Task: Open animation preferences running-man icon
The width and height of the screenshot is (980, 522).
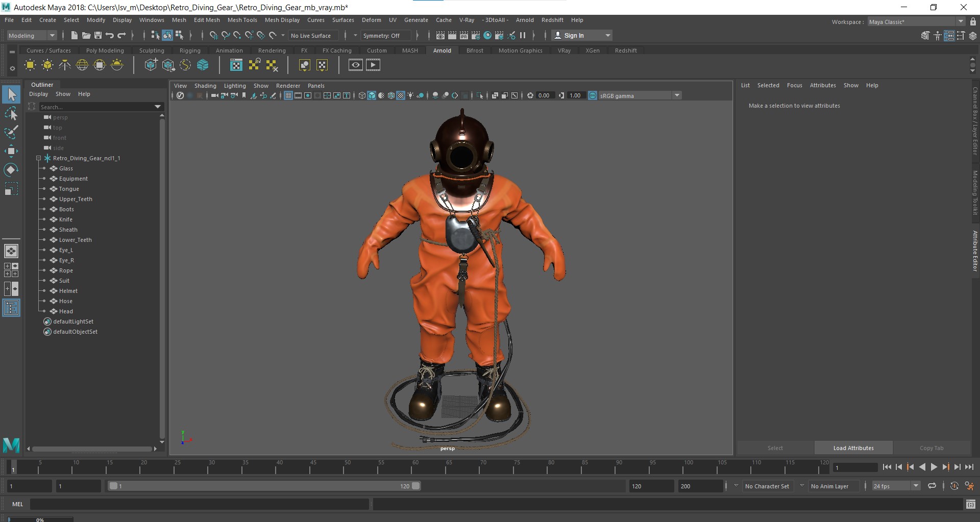Action: click(x=969, y=486)
